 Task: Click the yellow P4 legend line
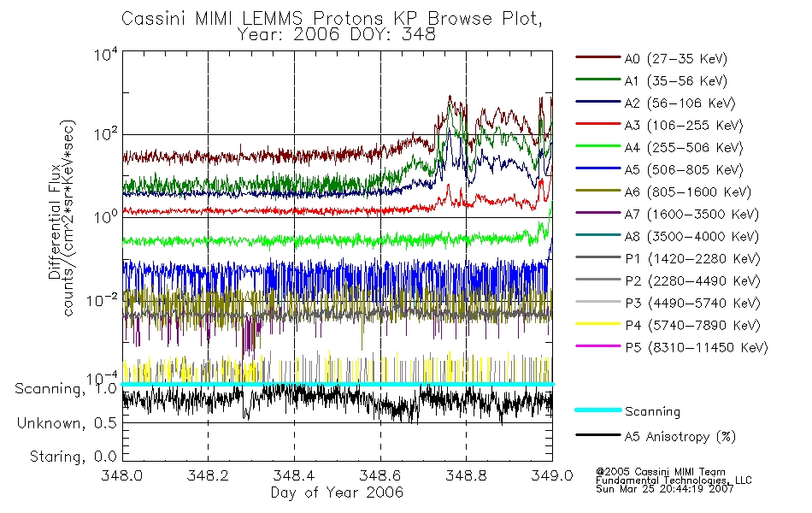click(x=598, y=324)
